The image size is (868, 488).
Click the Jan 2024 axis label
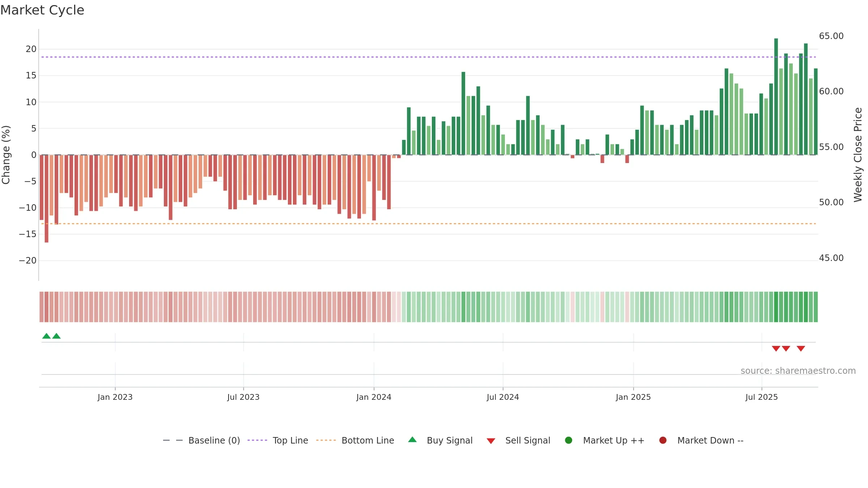(x=374, y=397)
